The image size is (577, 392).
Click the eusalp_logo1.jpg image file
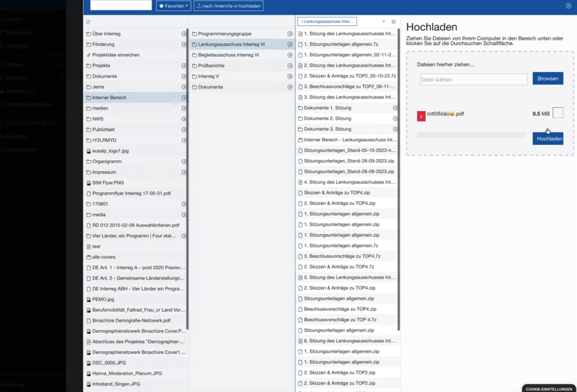coord(110,151)
